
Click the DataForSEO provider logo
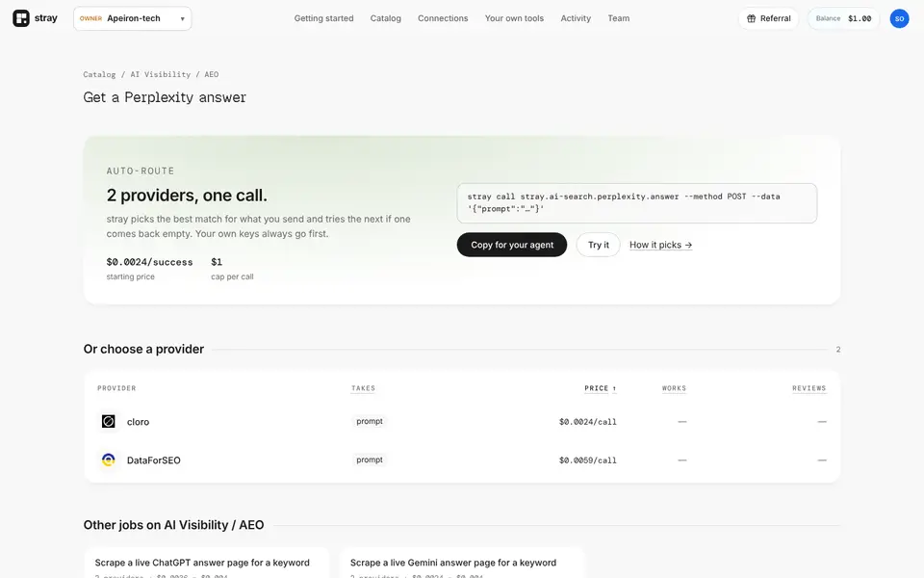[x=109, y=460]
